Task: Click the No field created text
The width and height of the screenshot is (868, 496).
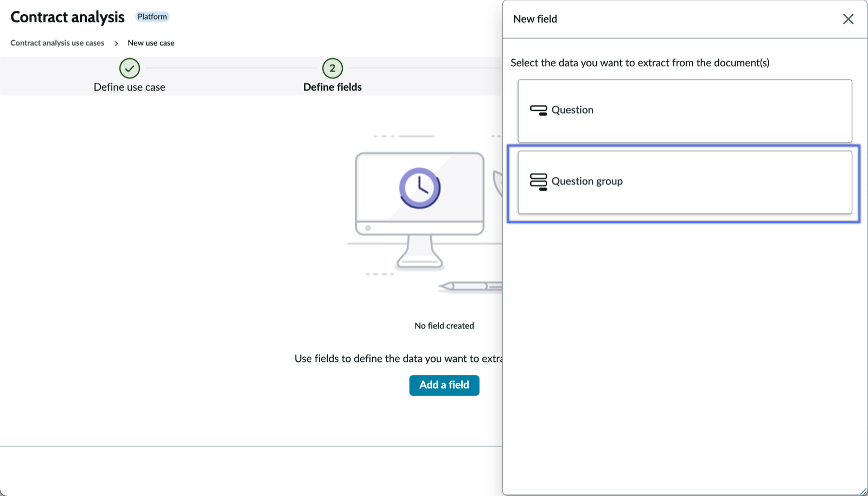Action: click(444, 326)
